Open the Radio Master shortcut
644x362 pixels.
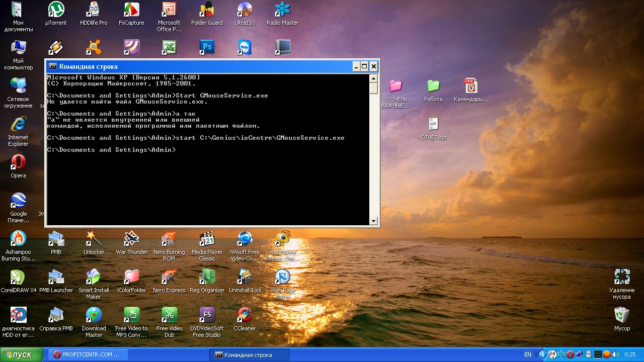(x=282, y=10)
